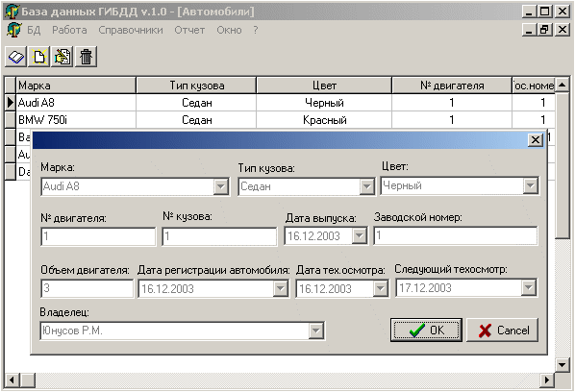575x392 pixels.
Task: Expand the Тип кузова dropdown
Action: point(366,186)
